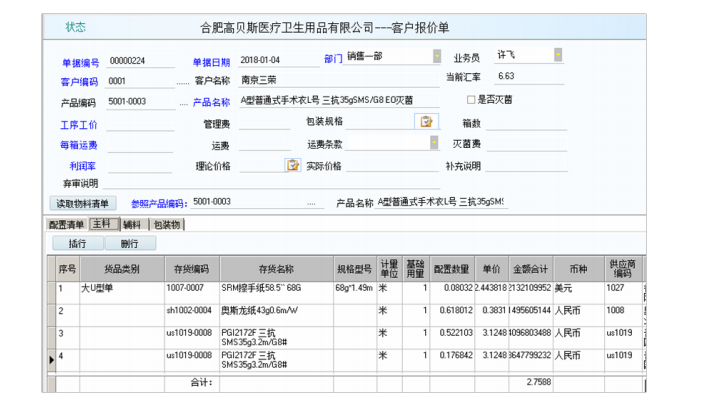Click the 状态 label in header
Viewport: 703px width, 405px height.
click(75, 27)
